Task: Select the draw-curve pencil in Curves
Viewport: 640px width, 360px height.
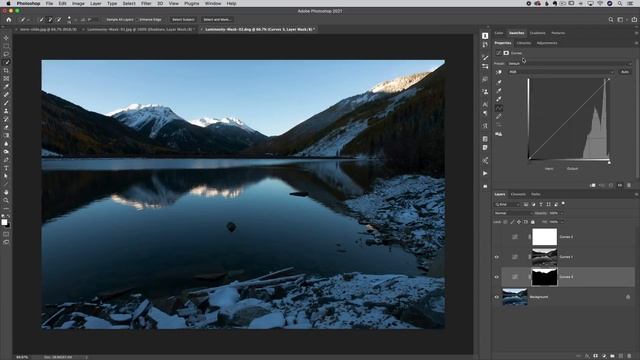Action: click(499, 117)
